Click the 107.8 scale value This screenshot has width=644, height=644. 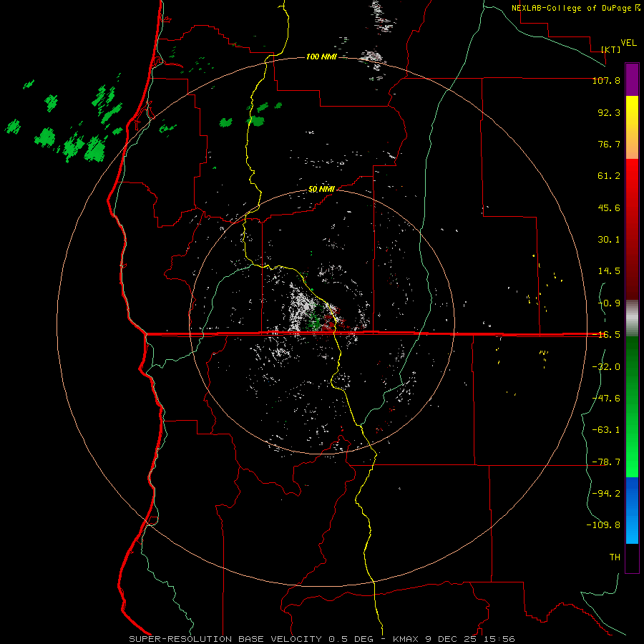click(606, 80)
